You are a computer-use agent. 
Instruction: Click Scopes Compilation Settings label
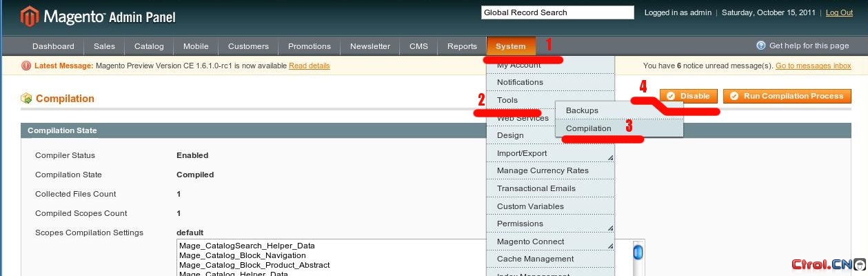pyautogui.click(x=89, y=233)
